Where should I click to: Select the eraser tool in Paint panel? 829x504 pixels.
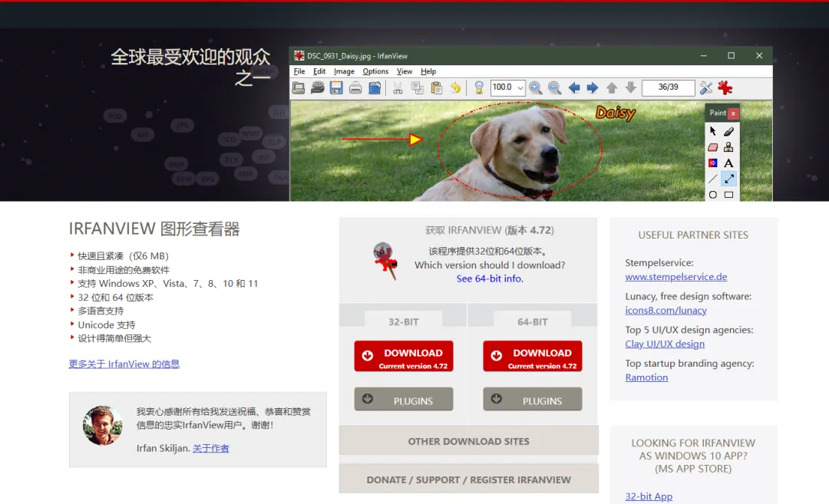712,147
